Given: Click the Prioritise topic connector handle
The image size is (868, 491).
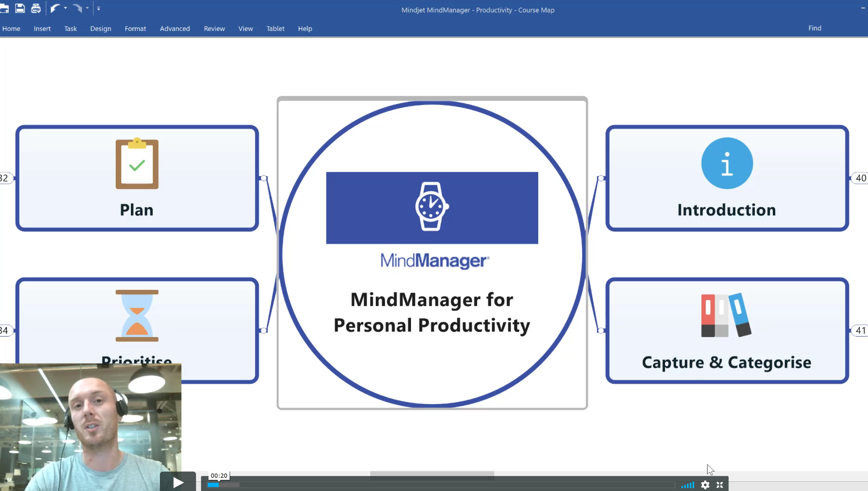Looking at the screenshot, I should pos(264,330).
